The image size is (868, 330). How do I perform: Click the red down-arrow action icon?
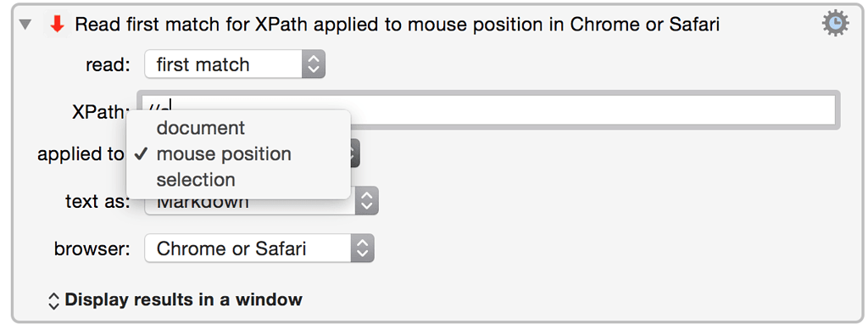coord(57,25)
